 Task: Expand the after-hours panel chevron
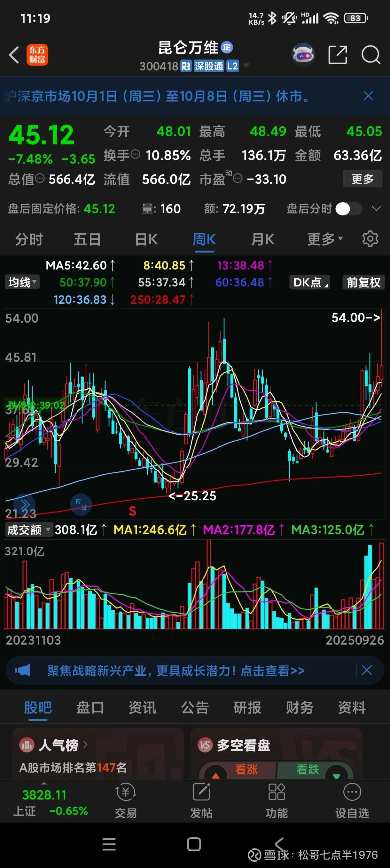(377, 209)
